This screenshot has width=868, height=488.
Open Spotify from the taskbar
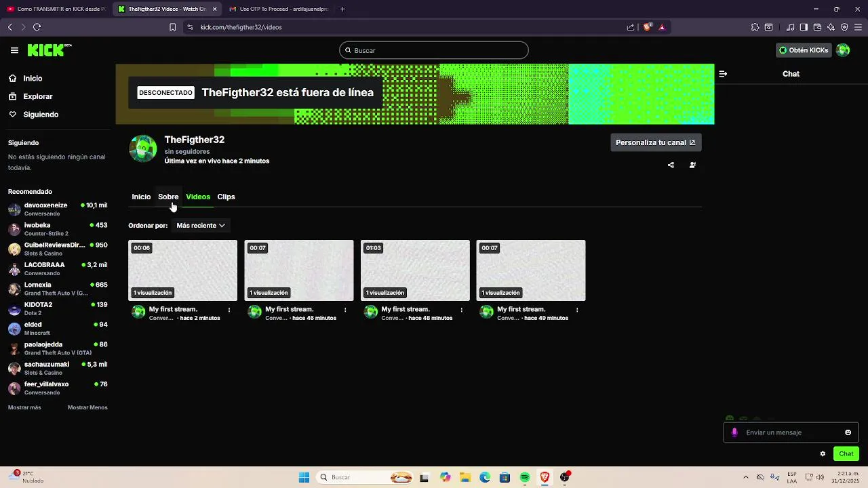[x=525, y=477]
